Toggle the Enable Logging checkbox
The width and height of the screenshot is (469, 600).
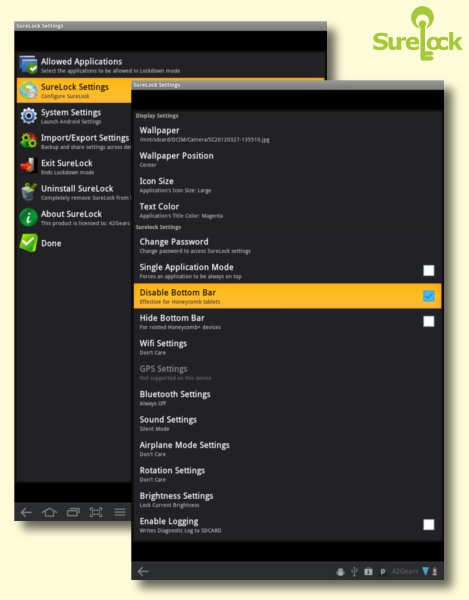[x=428, y=525]
